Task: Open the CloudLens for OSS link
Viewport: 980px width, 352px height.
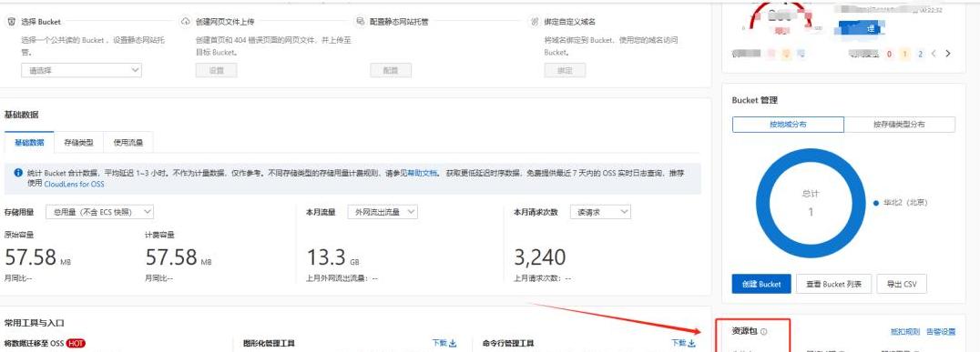Action: 74,184
